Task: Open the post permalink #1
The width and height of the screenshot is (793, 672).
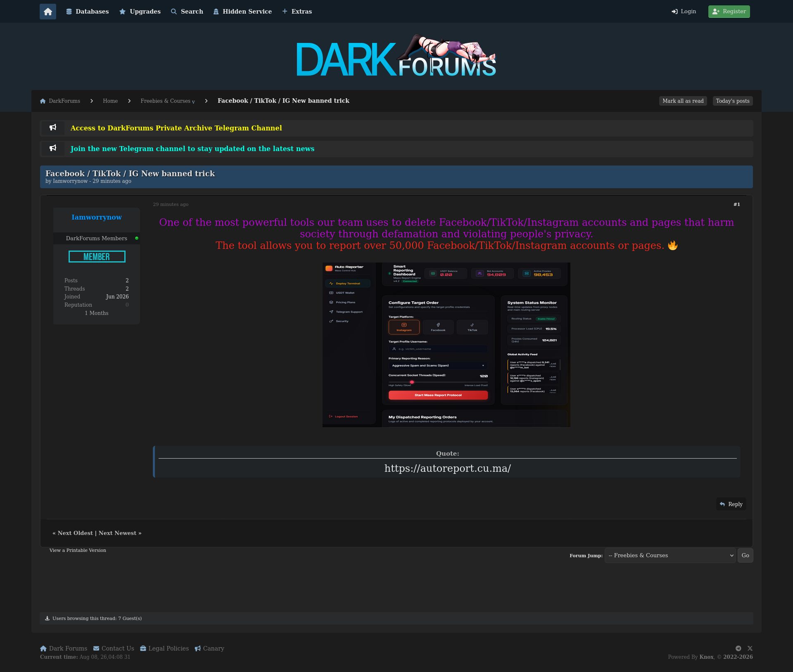Action: click(x=737, y=204)
